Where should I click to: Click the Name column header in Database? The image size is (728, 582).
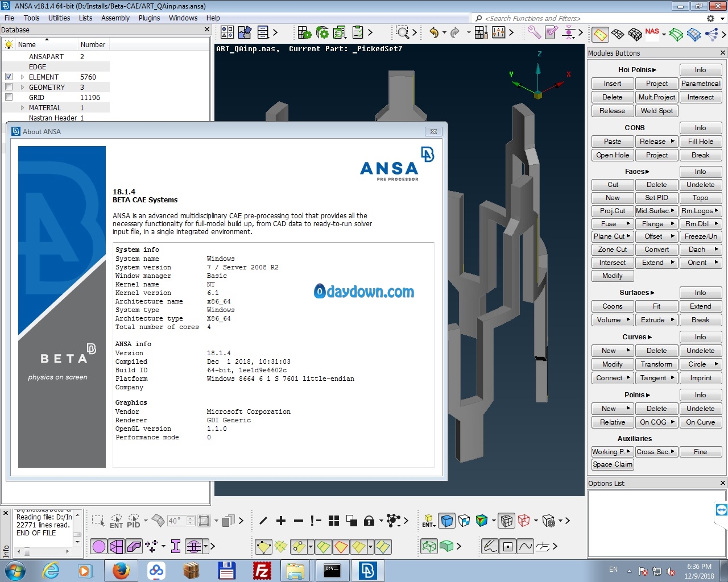click(48, 44)
